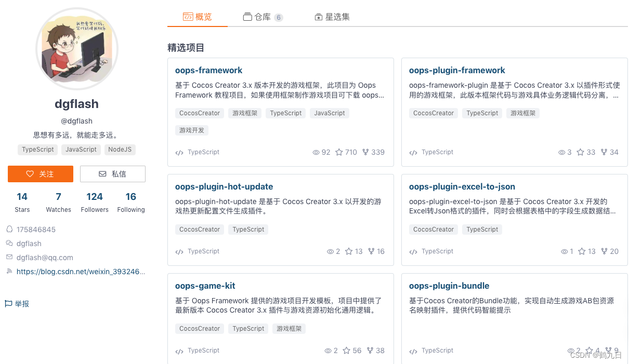The height and width of the screenshot is (364, 629).
Task: Click the dgflash@qq.com email text
Action: tap(45, 258)
